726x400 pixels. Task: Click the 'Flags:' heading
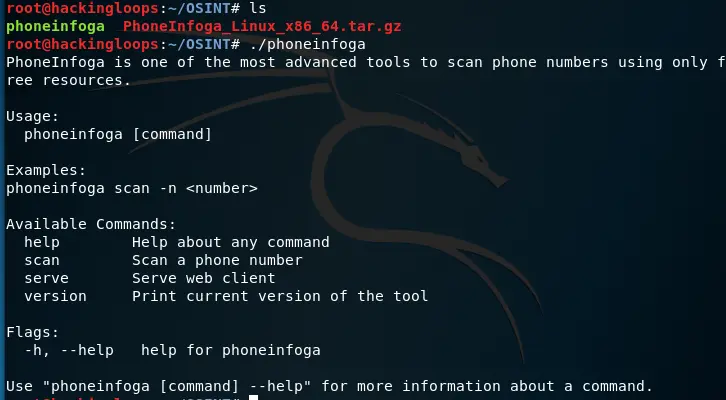(32, 332)
